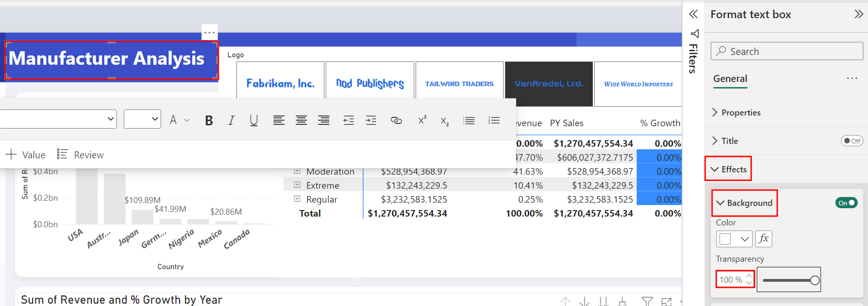This screenshot has height=306, width=868.
Task: Click the transparency percent spinner
Action: (x=749, y=279)
